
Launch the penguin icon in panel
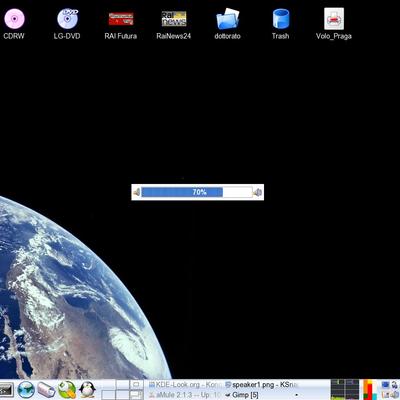coord(87,390)
